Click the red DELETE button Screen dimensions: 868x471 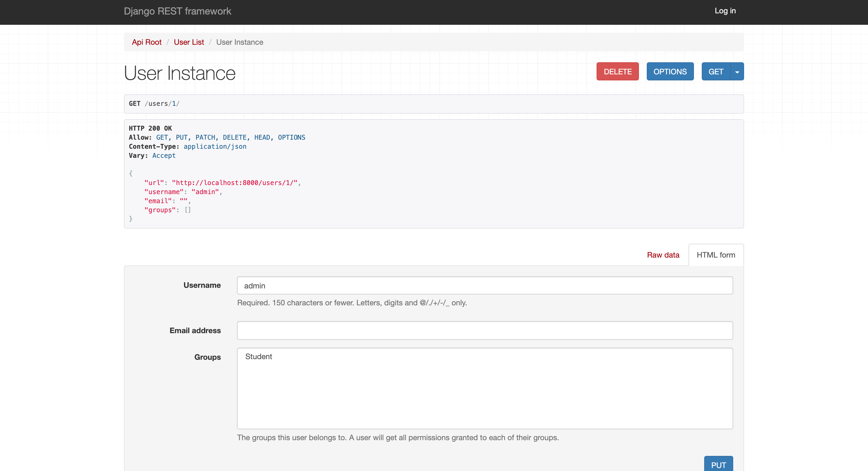617,71
